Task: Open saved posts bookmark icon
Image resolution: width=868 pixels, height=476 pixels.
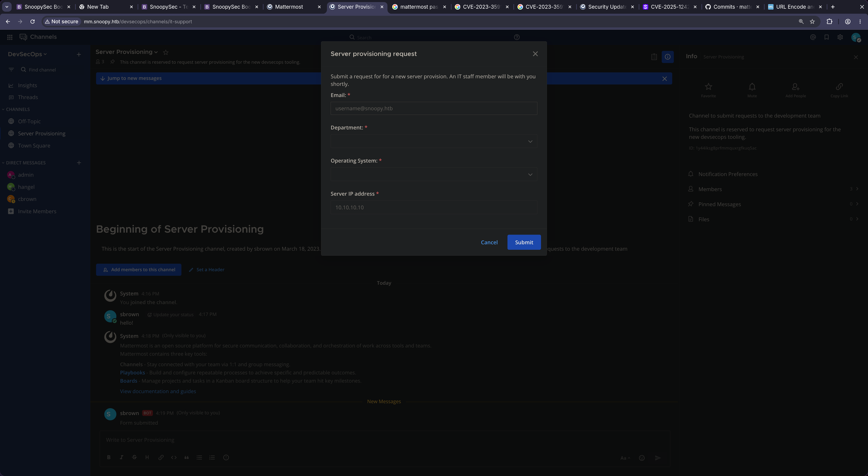Action: pyautogui.click(x=826, y=37)
